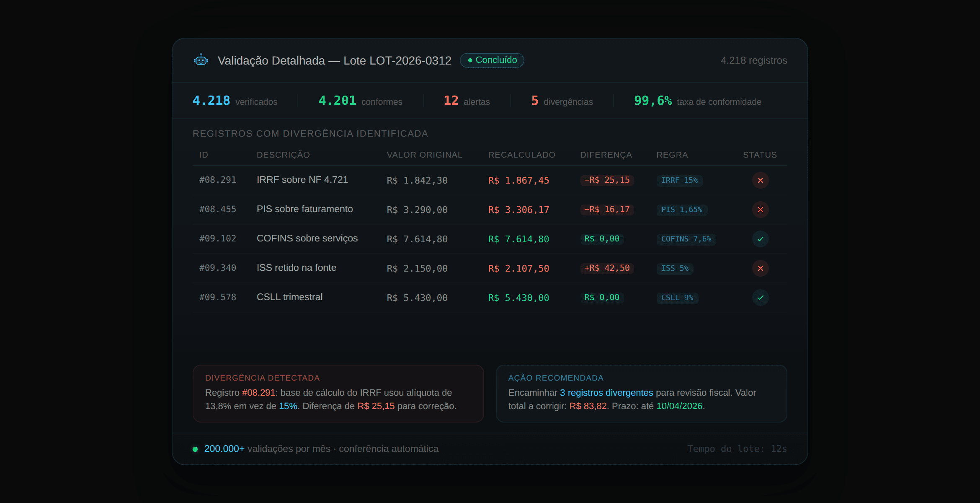Viewport: 980px width, 503px height.
Task: Click the Concluído status badge
Action: point(492,60)
